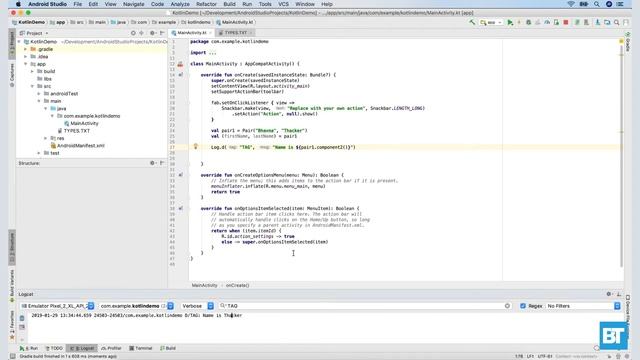Screen dimensions: 640x360
Task: Click the status bar corner tool-window icon
Action: click(x=12, y=356)
